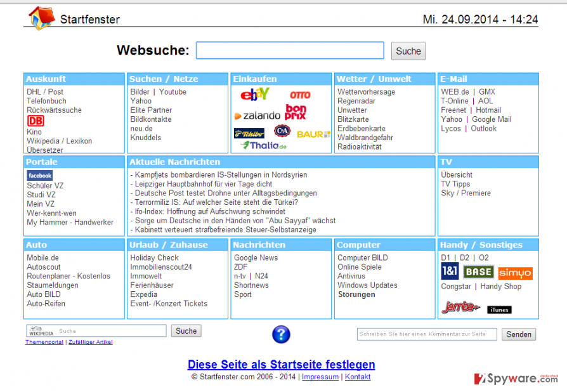Open the TV Tipps link

click(455, 184)
